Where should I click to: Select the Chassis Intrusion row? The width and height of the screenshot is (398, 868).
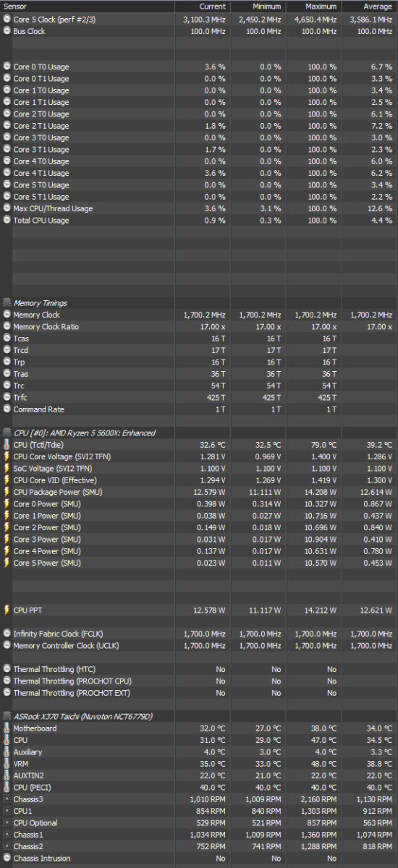coord(199,859)
